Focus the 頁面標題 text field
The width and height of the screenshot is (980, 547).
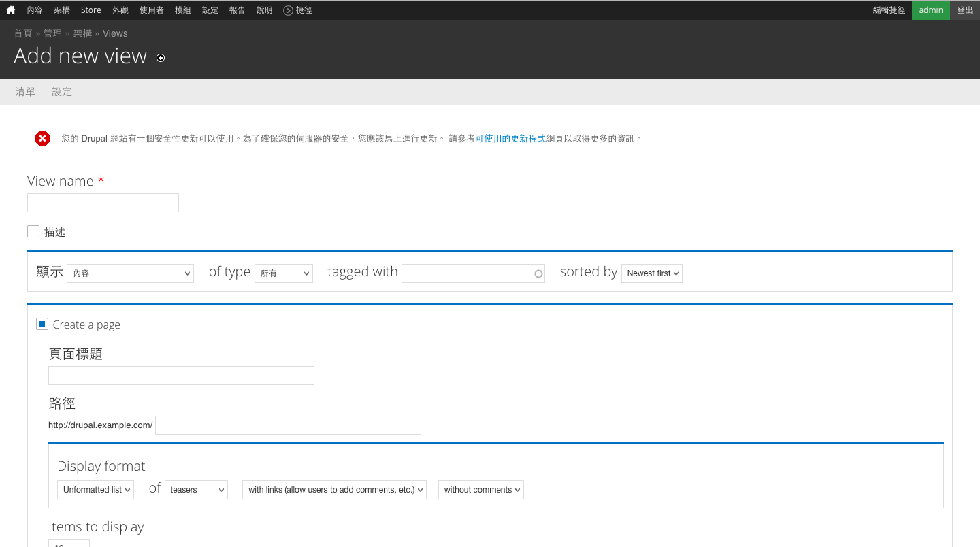[181, 376]
